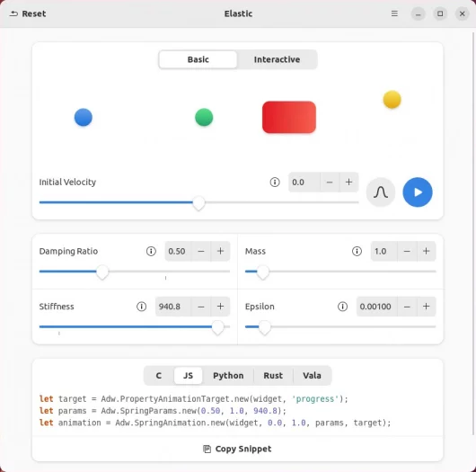Increase Damping Ratio with plus button
The height and width of the screenshot is (472, 476).
pos(220,251)
